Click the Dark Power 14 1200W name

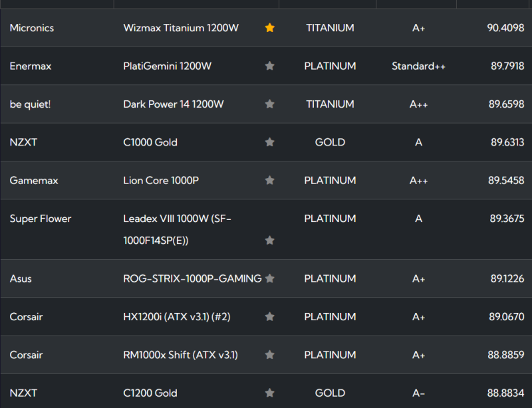pos(174,104)
